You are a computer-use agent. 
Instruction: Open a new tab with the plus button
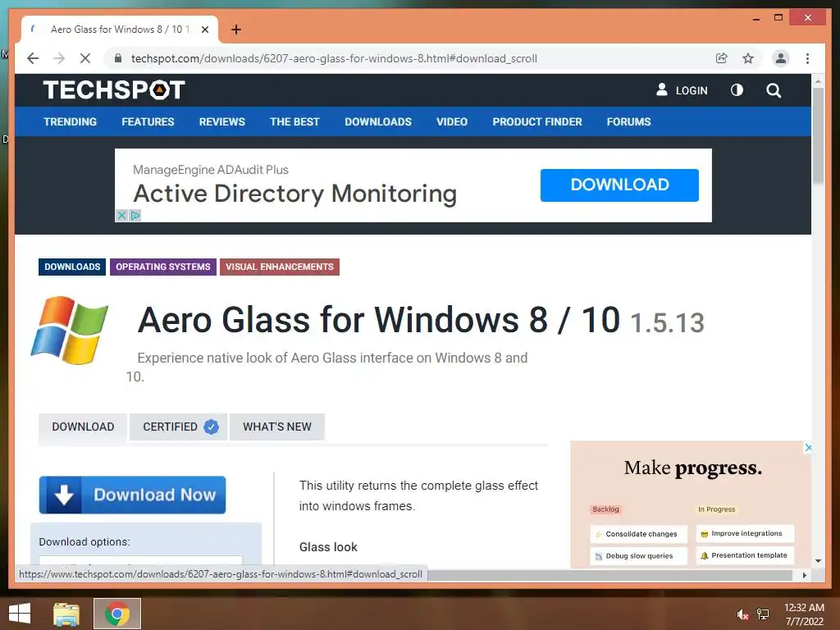click(x=236, y=30)
